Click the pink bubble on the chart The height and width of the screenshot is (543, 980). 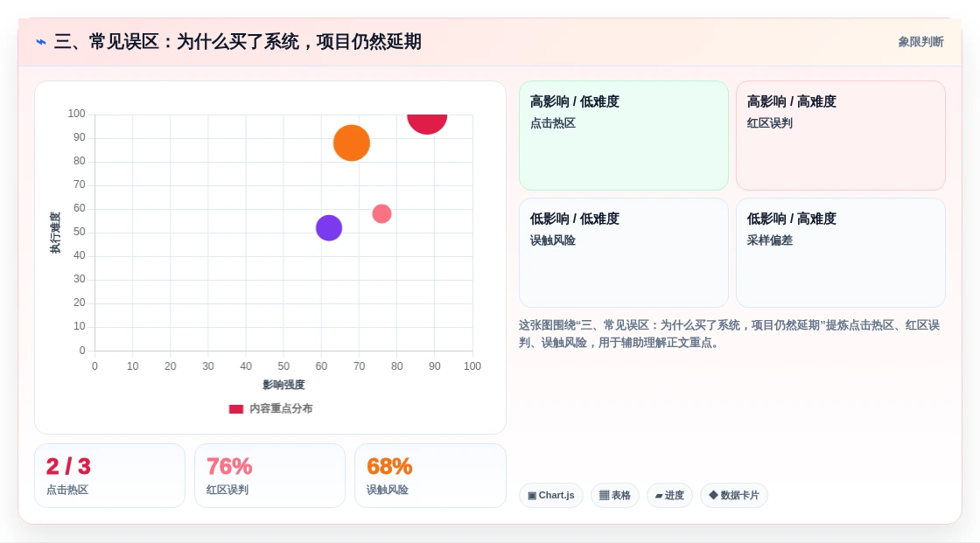click(381, 213)
